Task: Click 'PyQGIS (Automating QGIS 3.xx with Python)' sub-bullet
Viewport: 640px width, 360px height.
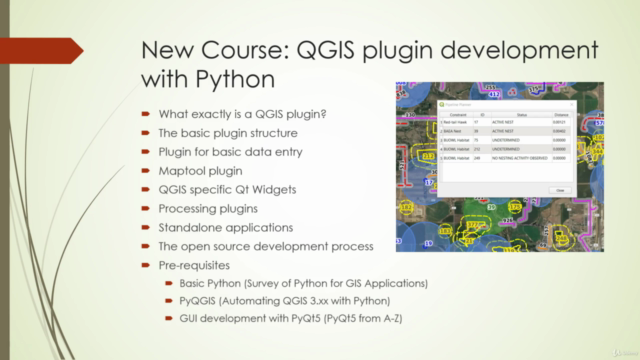Action: 285,301
